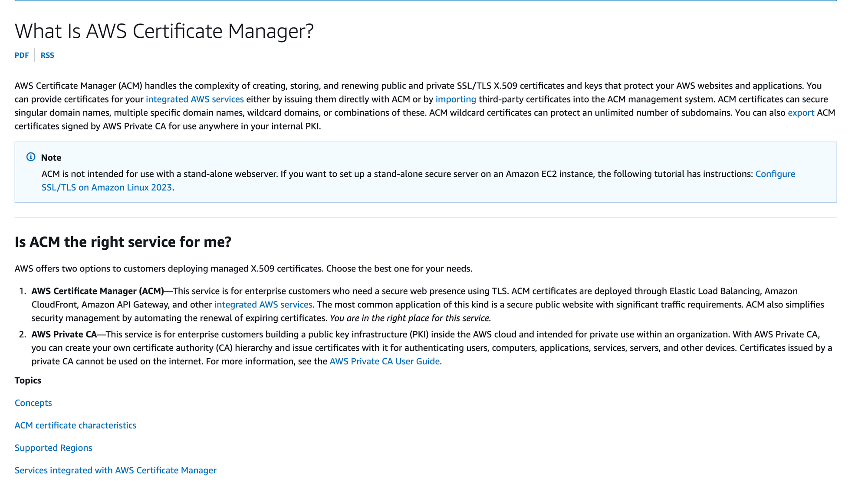The height and width of the screenshot is (486, 868).
Task: Open the PDF version link
Action: tap(22, 55)
